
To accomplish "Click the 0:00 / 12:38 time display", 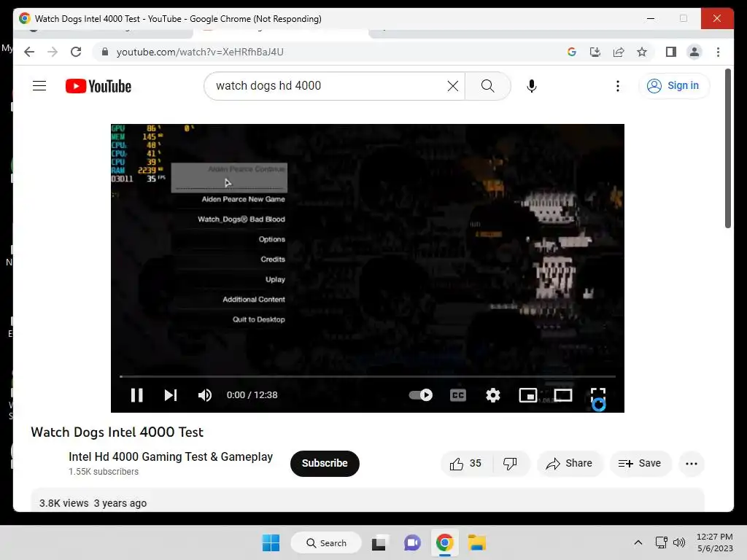I will coord(252,395).
